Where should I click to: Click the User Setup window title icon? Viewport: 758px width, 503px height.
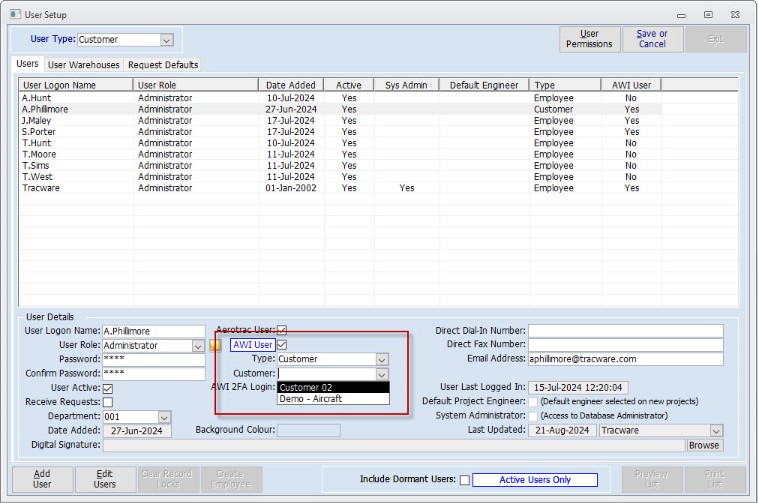pos(15,14)
